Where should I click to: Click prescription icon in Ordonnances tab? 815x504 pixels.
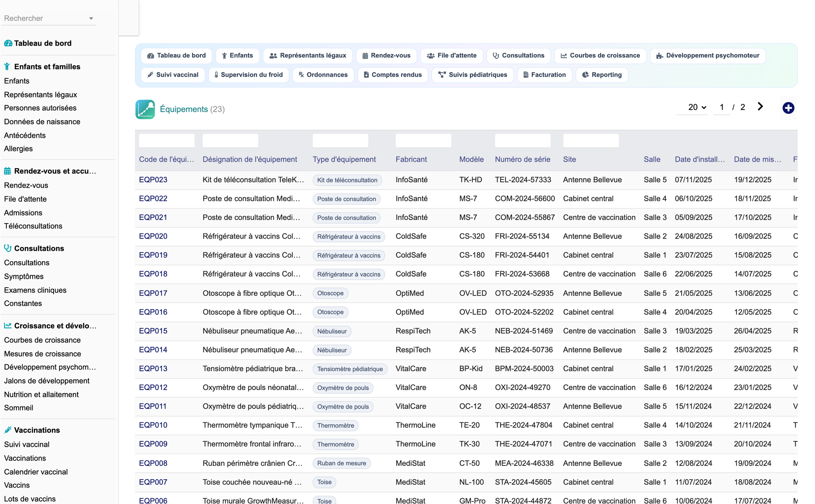click(x=301, y=75)
